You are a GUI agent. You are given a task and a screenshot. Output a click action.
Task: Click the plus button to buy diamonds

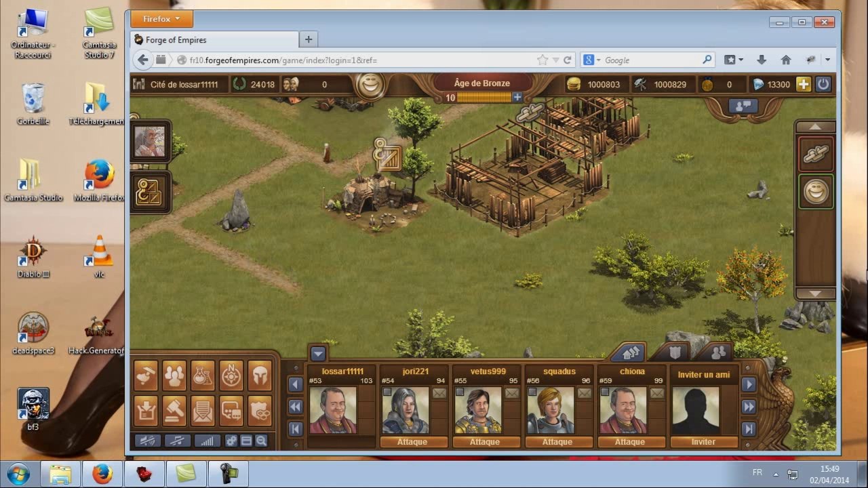803,84
